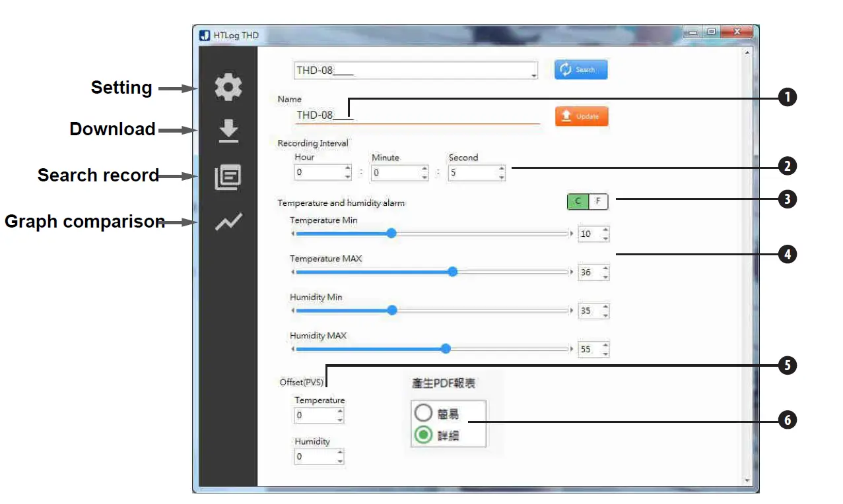Screen dimensions: 843x504
Task: Switch temperature unit to C
Action: pyautogui.click(x=578, y=202)
